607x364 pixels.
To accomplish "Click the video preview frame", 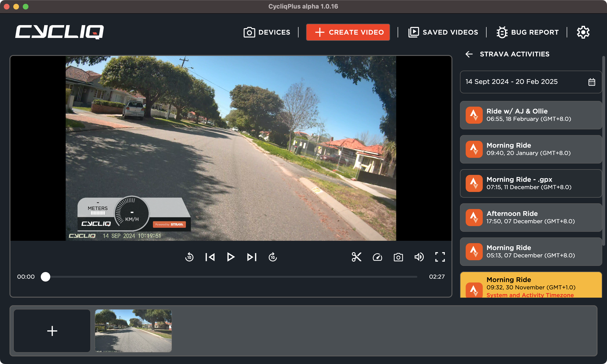I will (231, 148).
